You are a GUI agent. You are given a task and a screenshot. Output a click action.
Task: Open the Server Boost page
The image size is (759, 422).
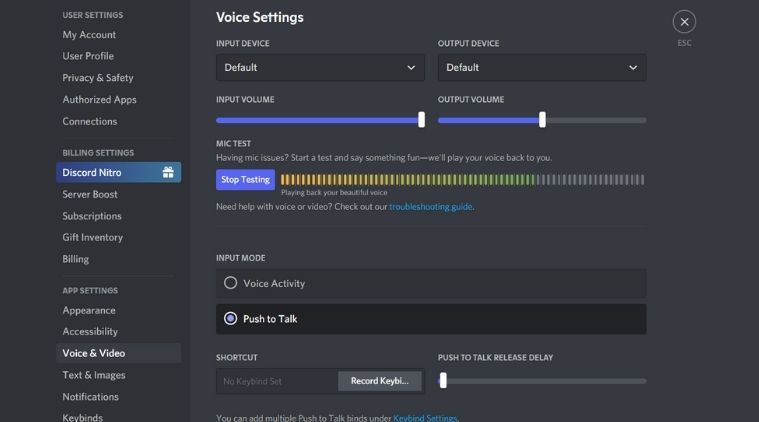[90, 194]
